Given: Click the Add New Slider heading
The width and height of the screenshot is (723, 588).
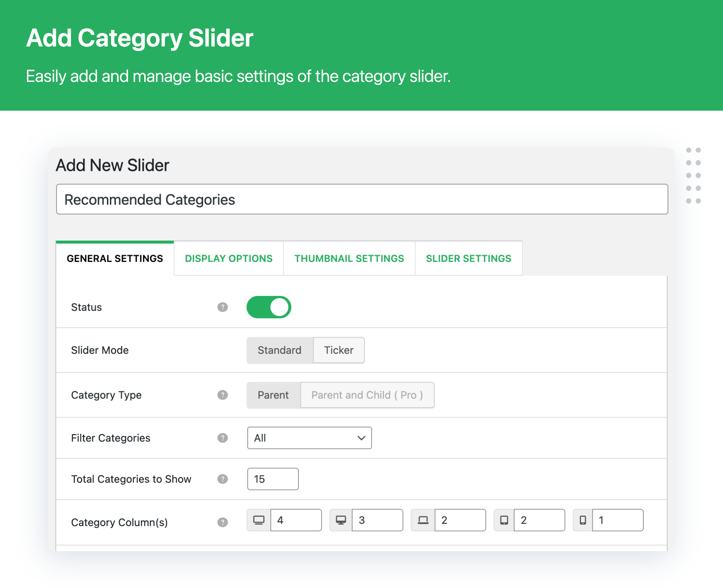Looking at the screenshot, I should (x=113, y=165).
